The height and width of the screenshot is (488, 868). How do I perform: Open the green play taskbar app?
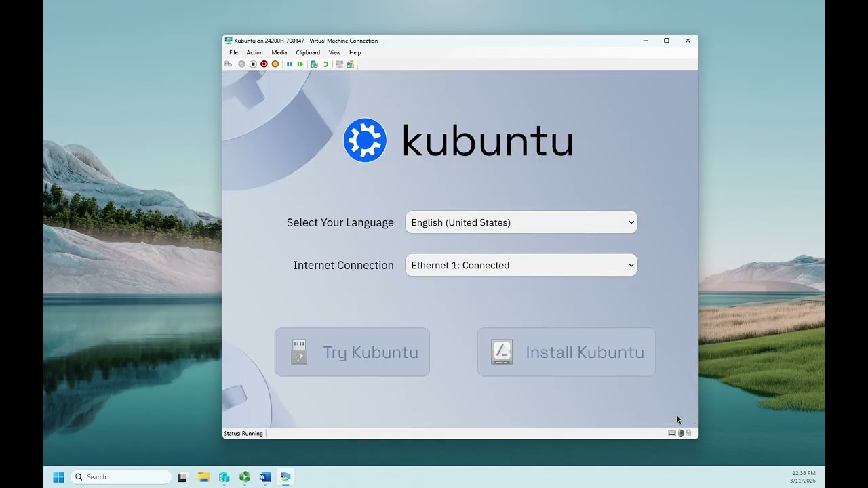click(245, 477)
